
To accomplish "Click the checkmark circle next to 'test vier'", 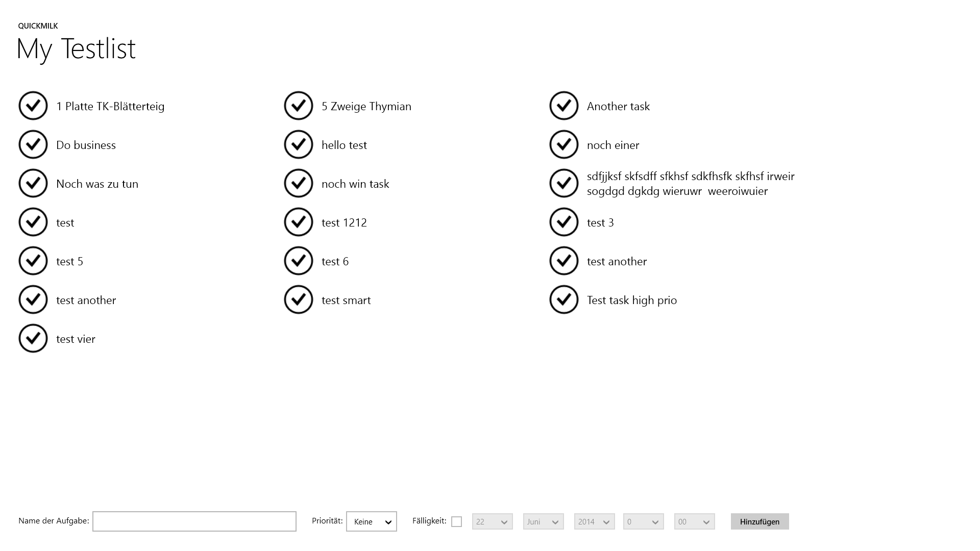I will tap(33, 338).
